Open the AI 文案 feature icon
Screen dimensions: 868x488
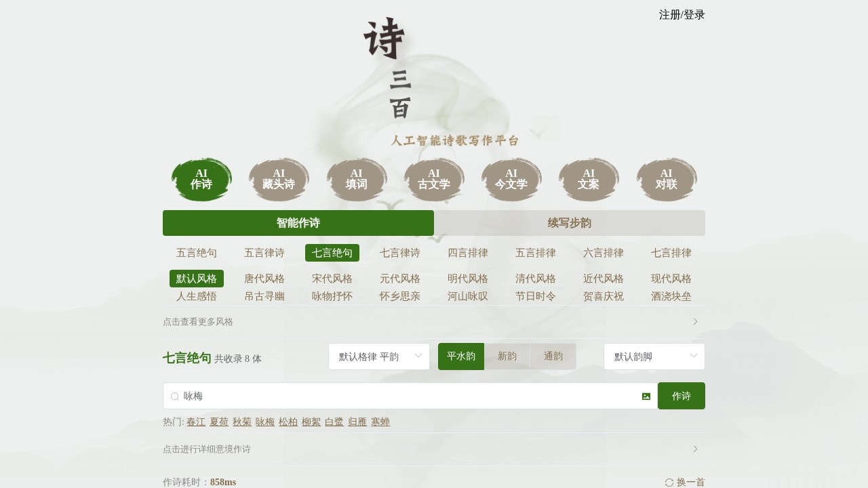point(589,179)
